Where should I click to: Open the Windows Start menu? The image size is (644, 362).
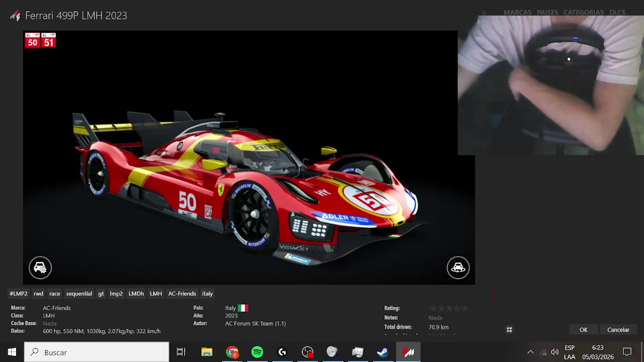(x=12, y=352)
